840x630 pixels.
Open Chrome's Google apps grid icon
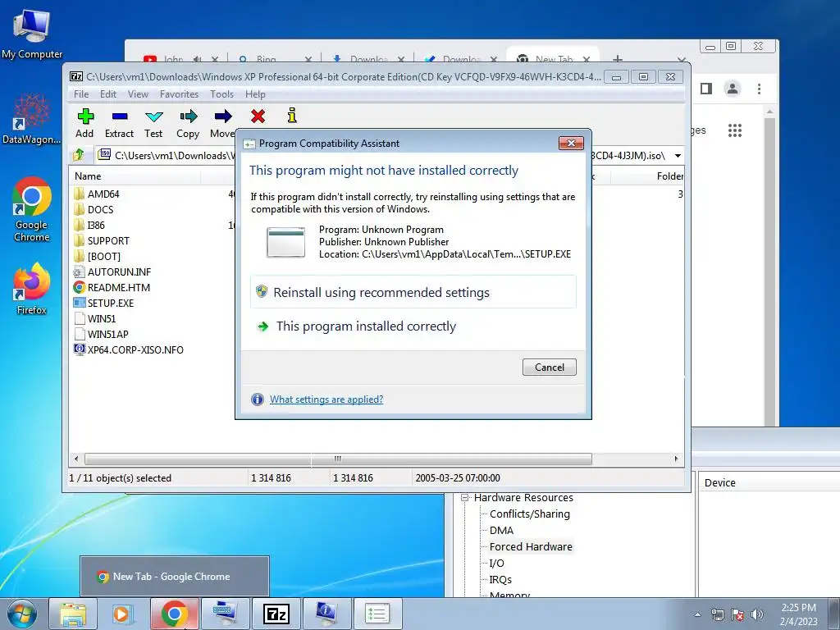(x=735, y=130)
